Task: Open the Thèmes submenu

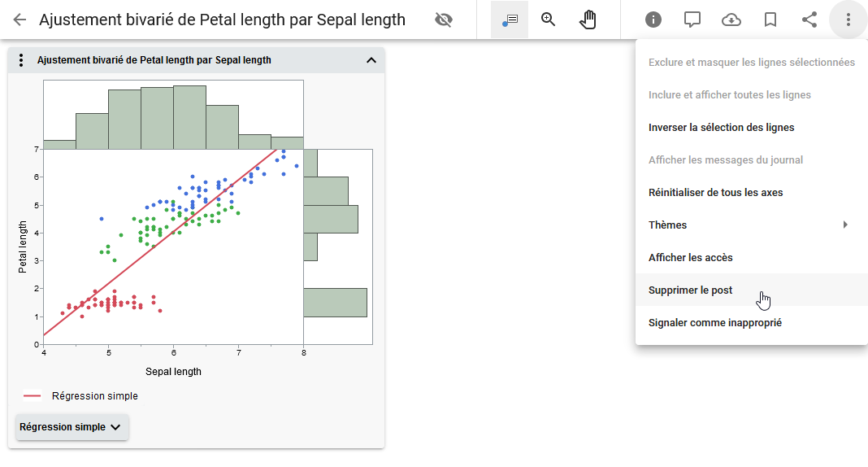Action: coord(748,225)
